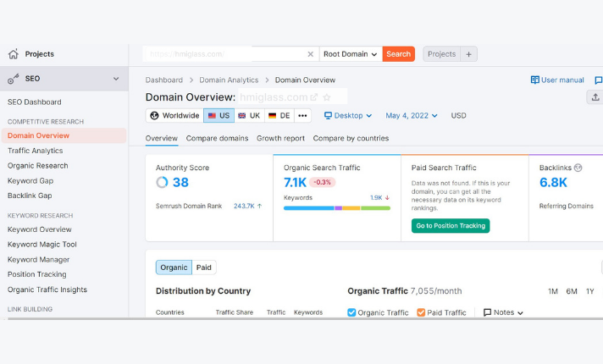Clear the domain search field
Screen dimensions: 603x364
(310, 54)
